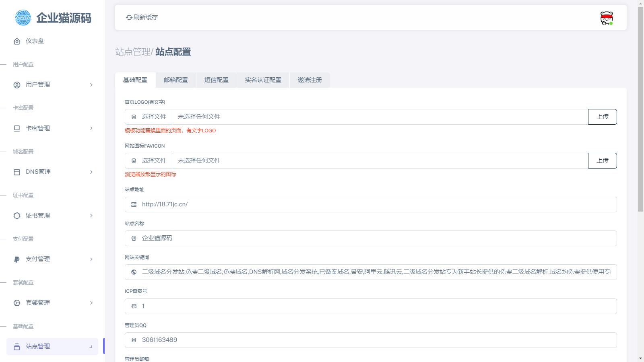Open the 实名认证配置 tab
644x362 pixels.
click(x=263, y=80)
